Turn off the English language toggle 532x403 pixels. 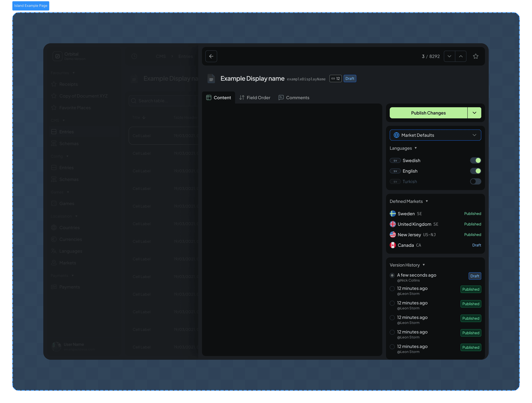click(475, 171)
